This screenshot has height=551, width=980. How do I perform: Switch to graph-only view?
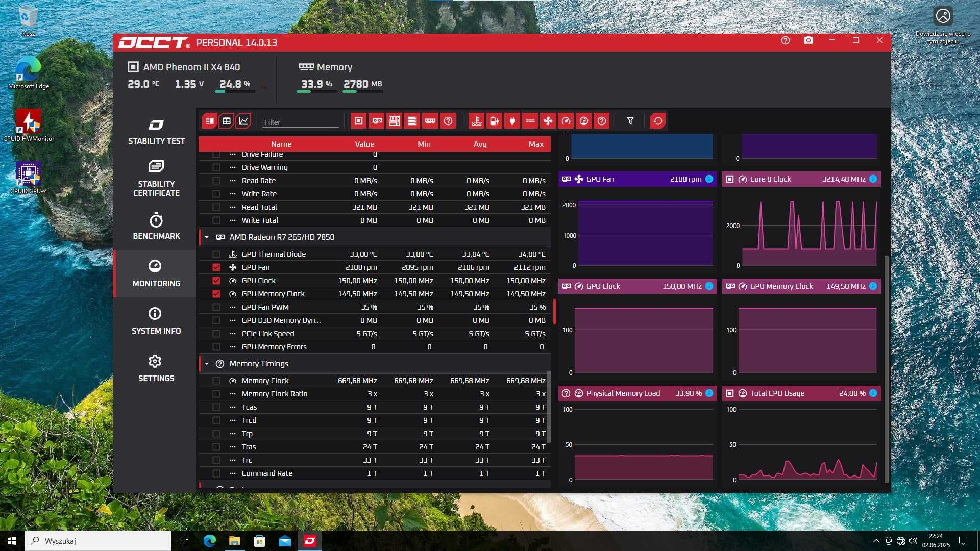243,121
